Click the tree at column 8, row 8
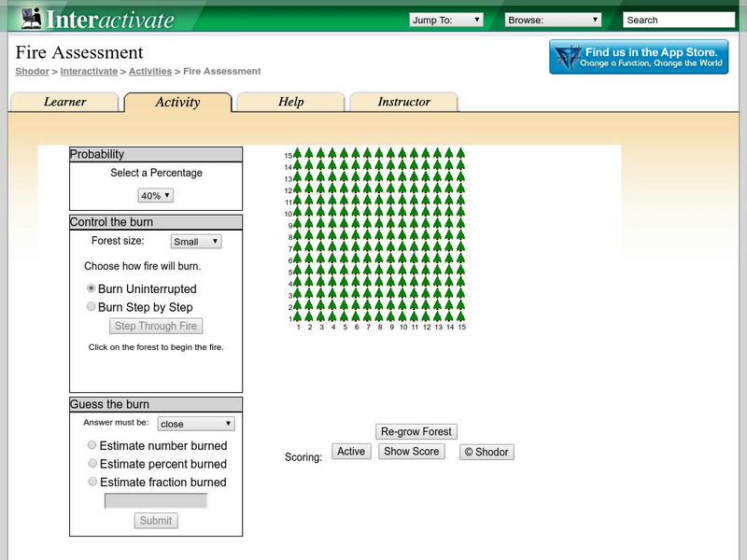 point(380,237)
